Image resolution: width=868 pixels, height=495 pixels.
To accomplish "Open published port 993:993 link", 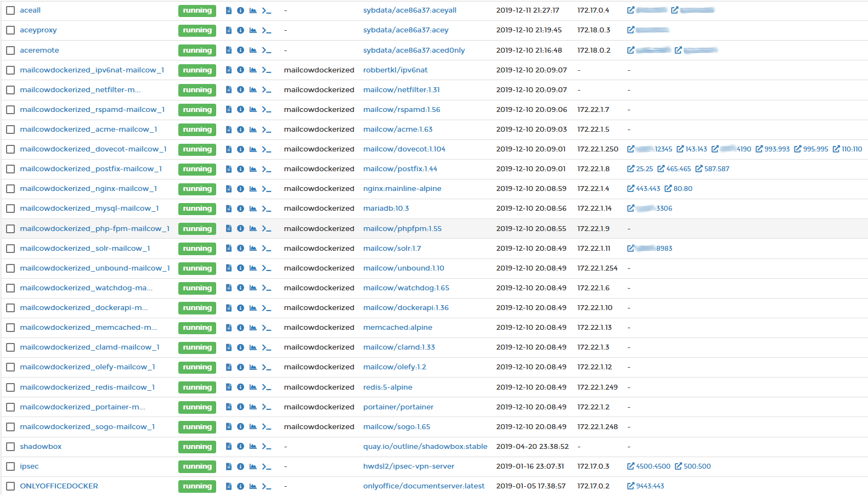I will tap(773, 149).
